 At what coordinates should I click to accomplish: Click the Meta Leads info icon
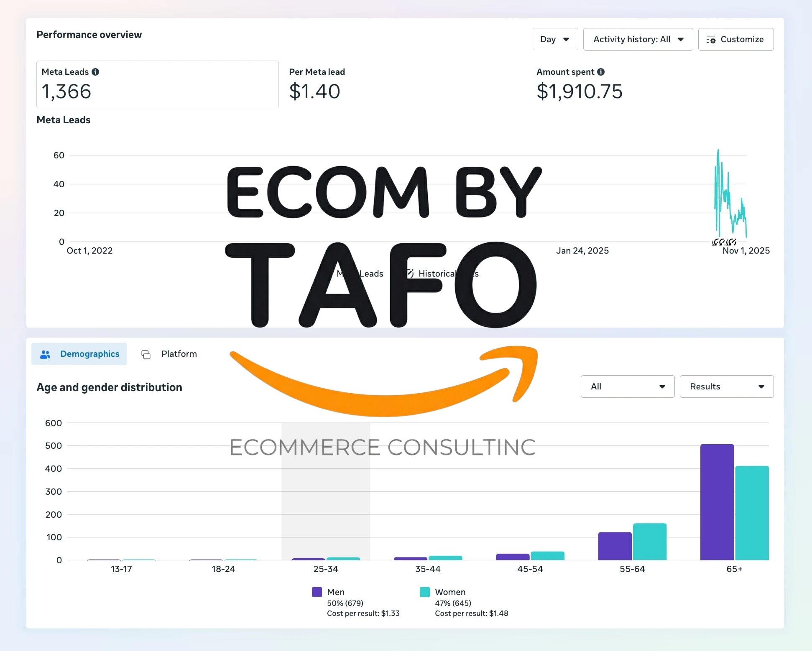point(95,72)
